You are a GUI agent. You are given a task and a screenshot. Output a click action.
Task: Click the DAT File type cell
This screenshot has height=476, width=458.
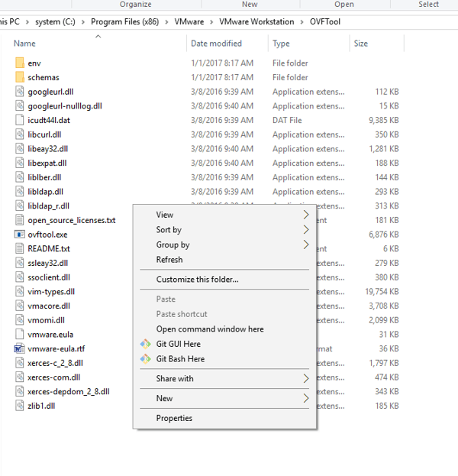pyautogui.click(x=287, y=120)
